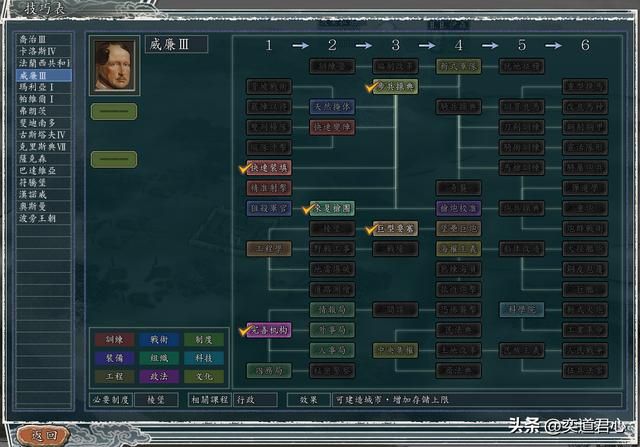Select the checked 巨型要塞 skill node

pos(396,229)
